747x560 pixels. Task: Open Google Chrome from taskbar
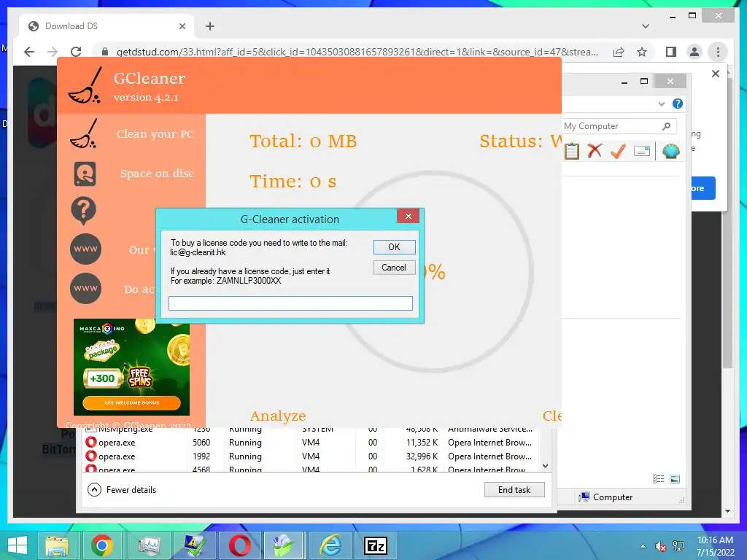102,545
